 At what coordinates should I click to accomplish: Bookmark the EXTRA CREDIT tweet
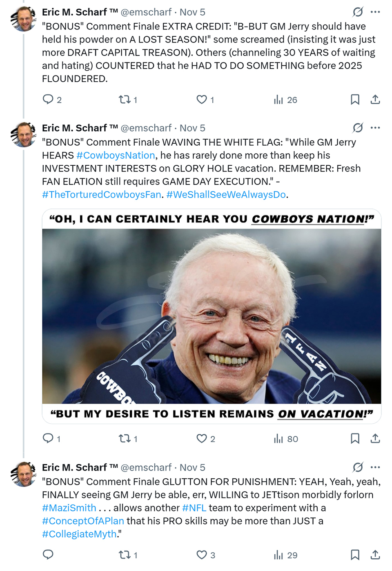click(x=355, y=100)
